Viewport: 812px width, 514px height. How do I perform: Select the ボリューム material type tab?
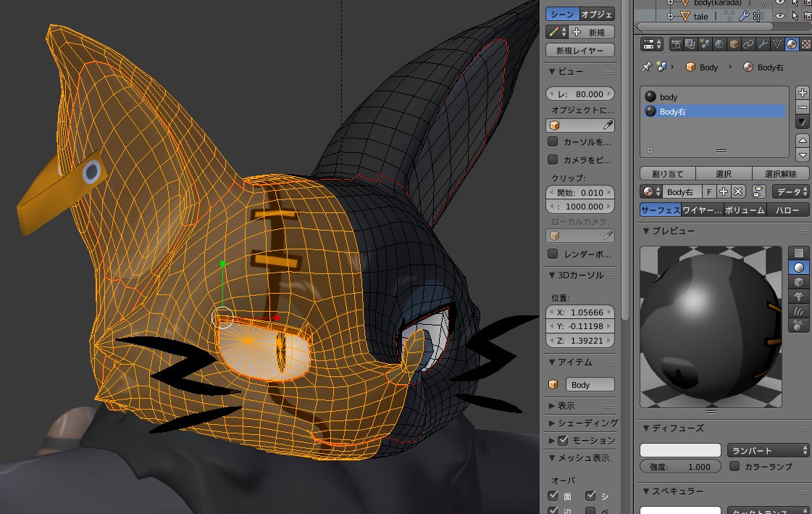click(744, 210)
